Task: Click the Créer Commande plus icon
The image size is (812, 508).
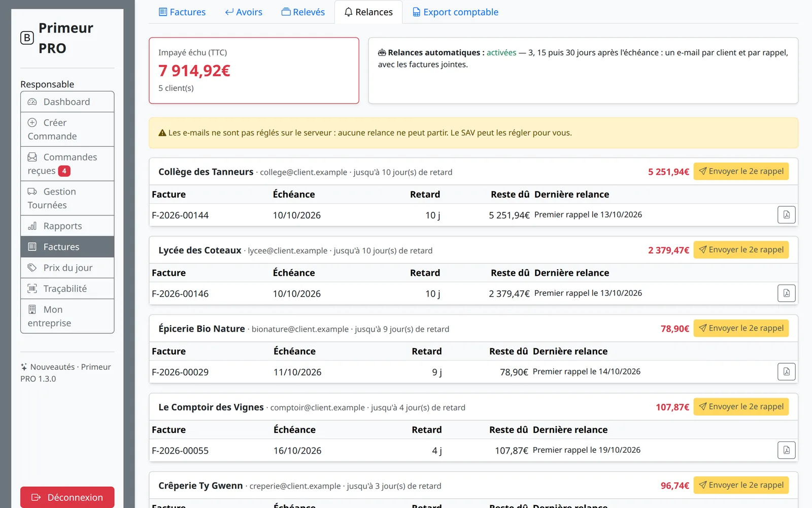Action: [x=32, y=122]
